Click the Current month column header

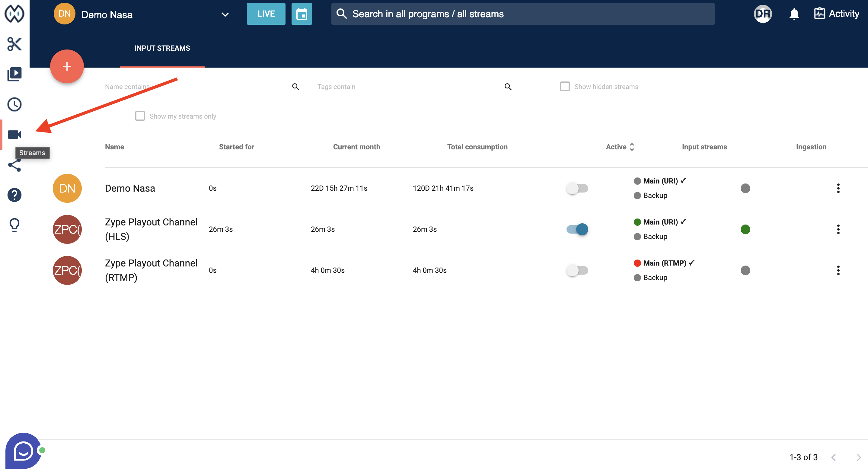tap(356, 147)
